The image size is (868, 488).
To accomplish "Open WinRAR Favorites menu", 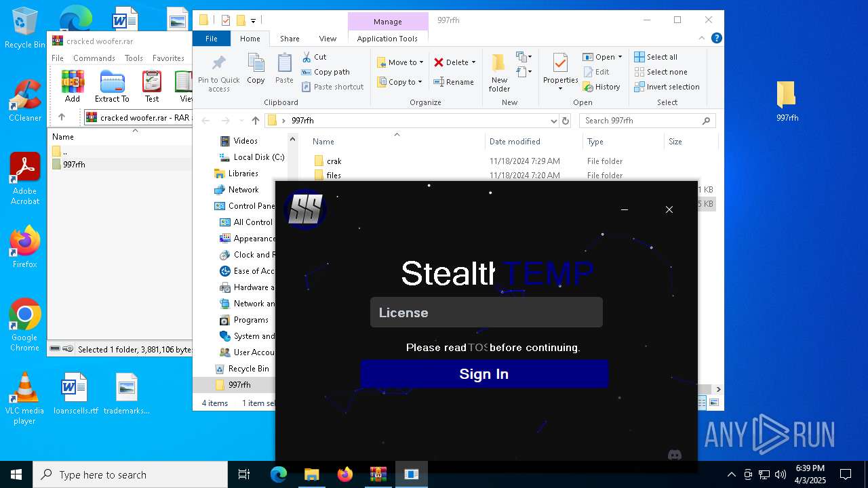I will pos(168,58).
